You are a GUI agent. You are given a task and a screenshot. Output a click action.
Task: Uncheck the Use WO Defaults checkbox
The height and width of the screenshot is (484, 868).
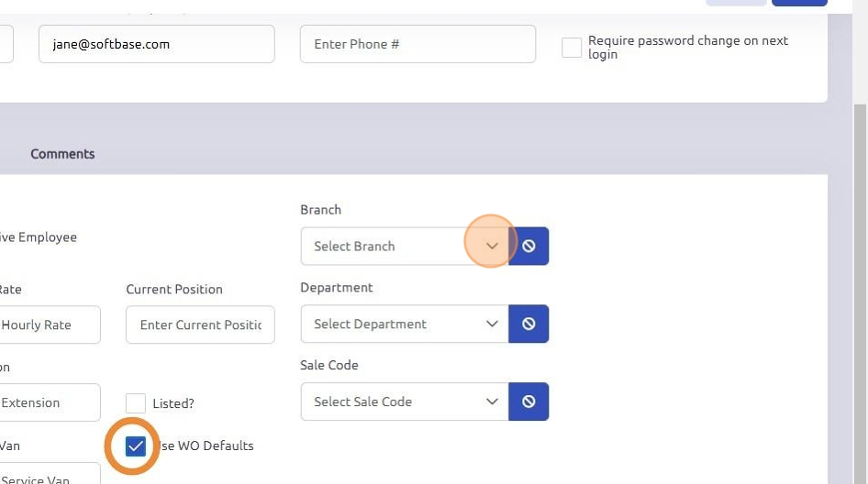point(136,446)
